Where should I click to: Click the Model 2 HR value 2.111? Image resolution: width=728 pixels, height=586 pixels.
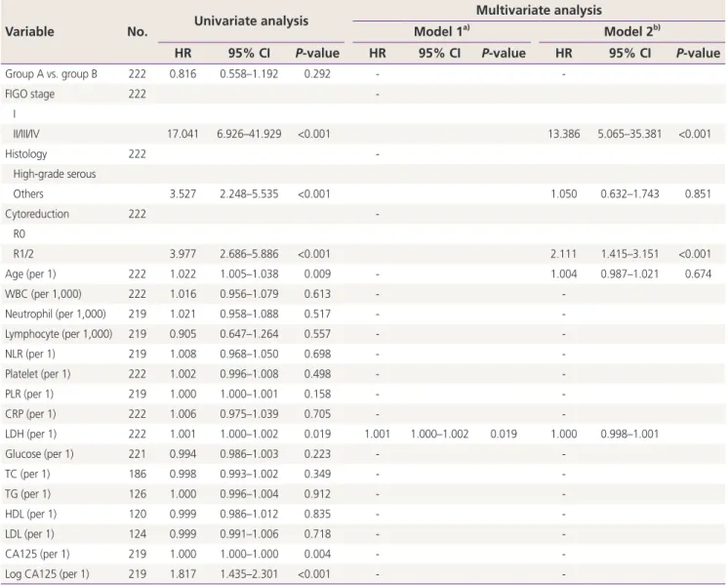pyautogui.click(x=564, y=254)
